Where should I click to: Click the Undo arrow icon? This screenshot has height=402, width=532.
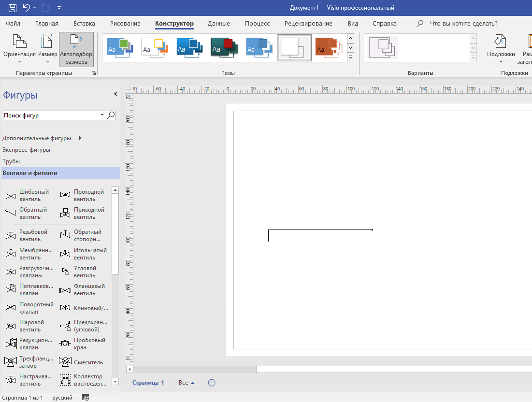[x=27, y=8]
